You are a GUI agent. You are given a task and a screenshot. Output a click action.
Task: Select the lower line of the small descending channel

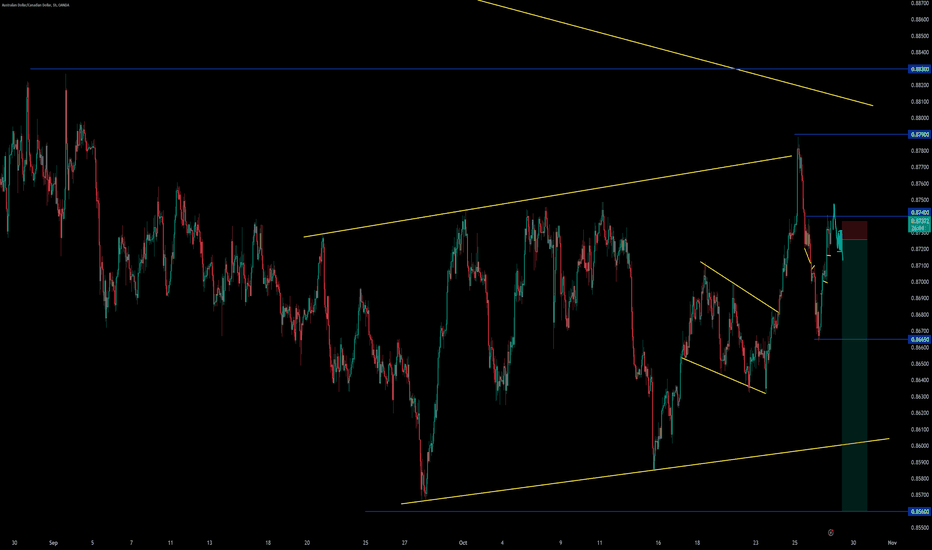tap(723, 376)
